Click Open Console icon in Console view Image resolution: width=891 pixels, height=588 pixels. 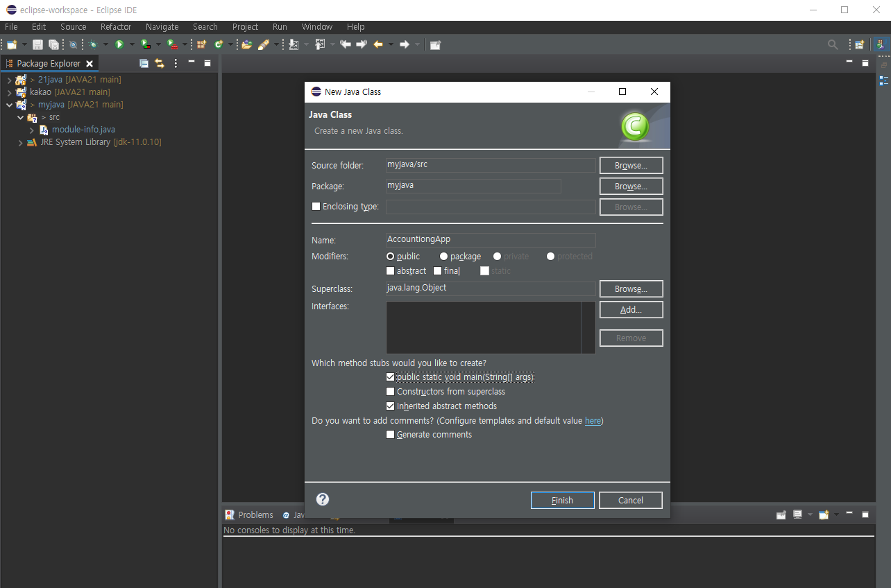pos(824,514)
